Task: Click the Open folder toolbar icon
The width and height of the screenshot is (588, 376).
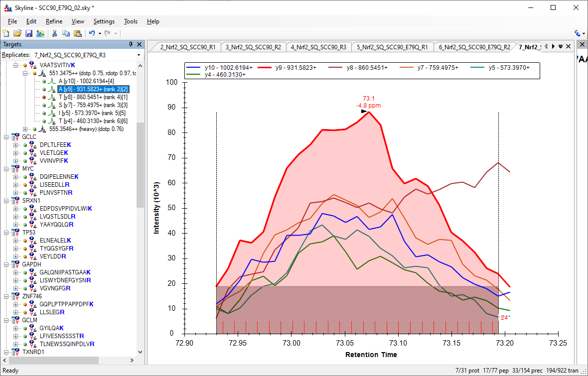Action: click(17, 33)
